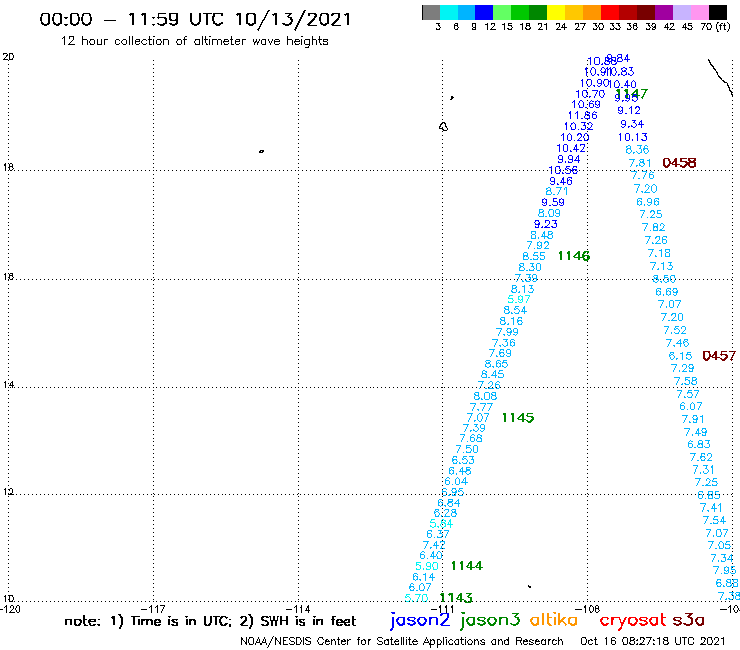Click the latitude axis label 14
This screenshot has width=740, height=650.
8,385
